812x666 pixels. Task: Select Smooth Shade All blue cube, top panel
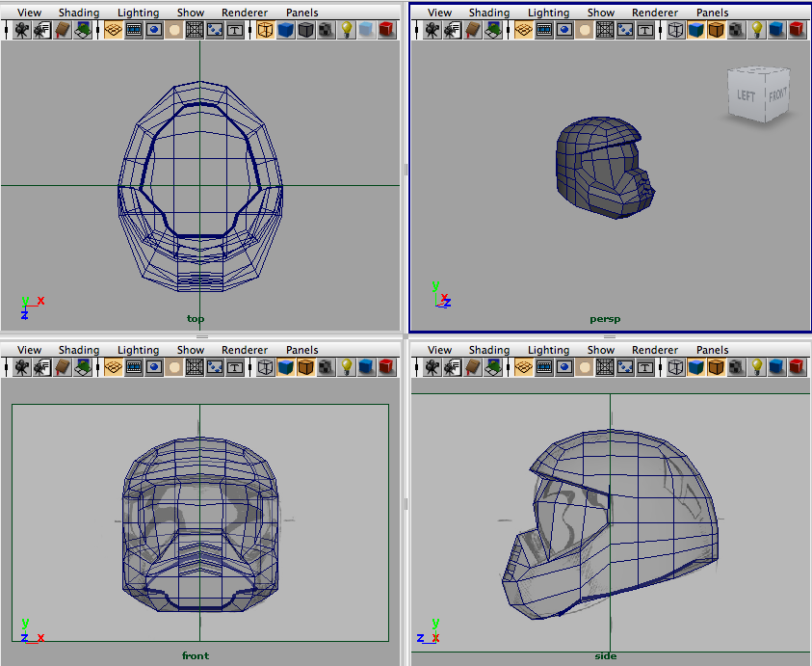pos(285,30)
